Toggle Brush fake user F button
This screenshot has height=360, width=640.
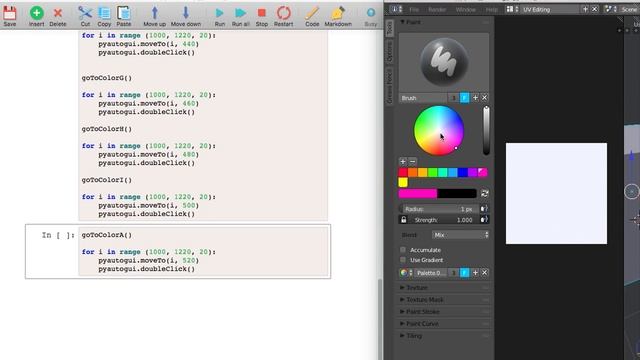tap(464, 98)
